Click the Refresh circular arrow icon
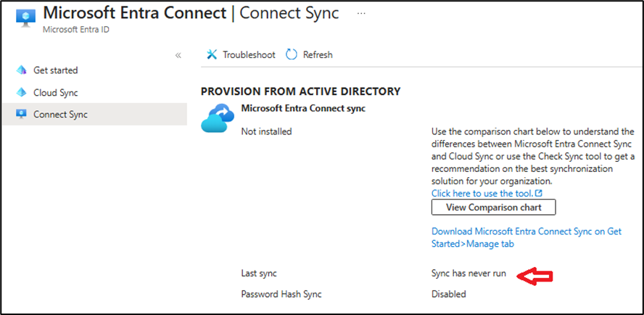 (x=292, y=54)
